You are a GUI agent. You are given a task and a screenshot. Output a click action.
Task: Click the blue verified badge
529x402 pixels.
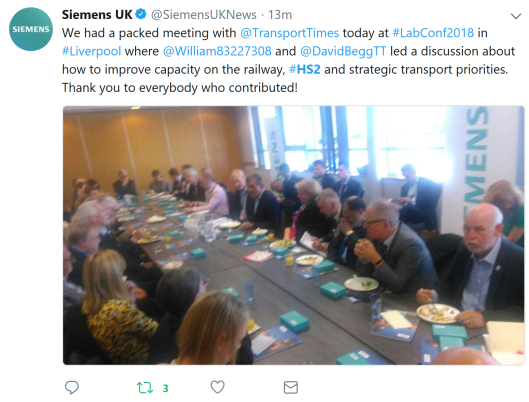141,15
